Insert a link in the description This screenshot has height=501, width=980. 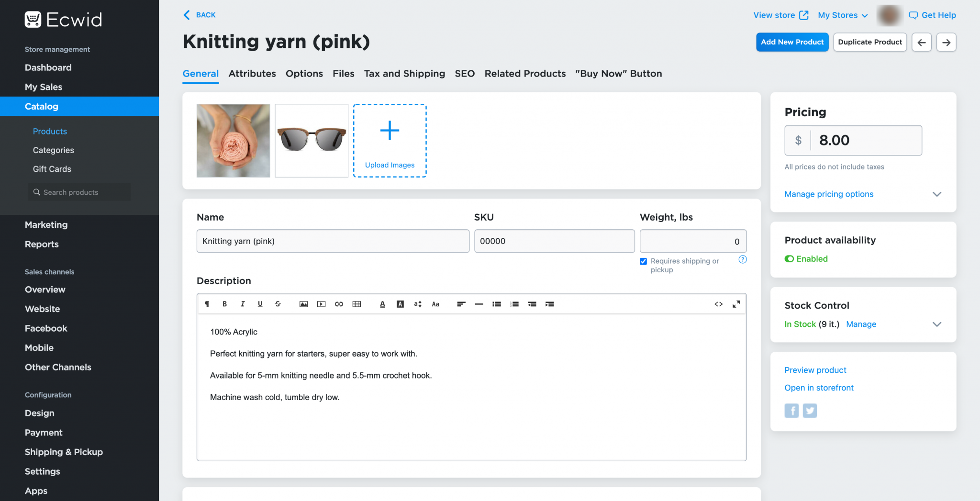[339, 304]
